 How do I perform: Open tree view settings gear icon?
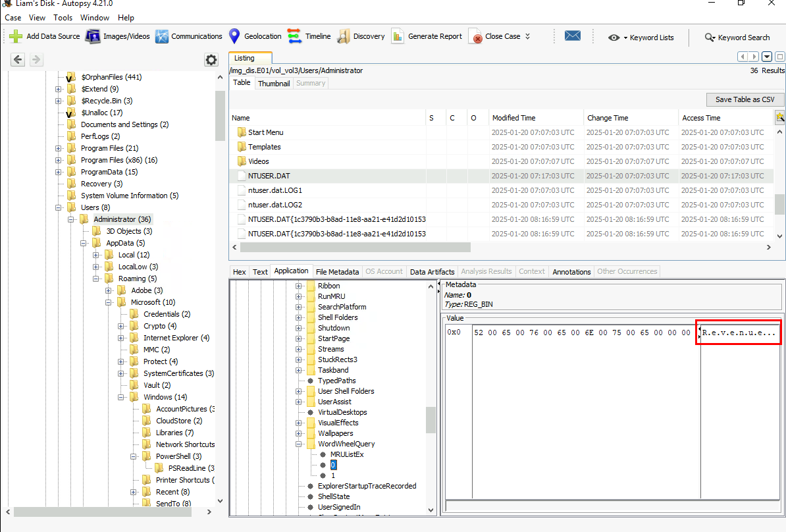[211, 61]
